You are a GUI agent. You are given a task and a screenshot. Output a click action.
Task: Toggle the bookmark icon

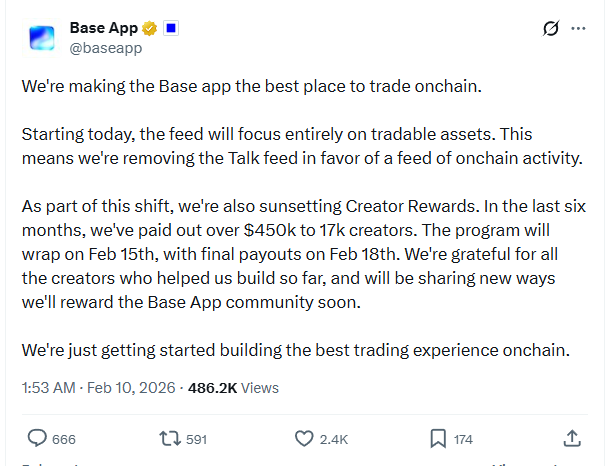click(438, 438)
